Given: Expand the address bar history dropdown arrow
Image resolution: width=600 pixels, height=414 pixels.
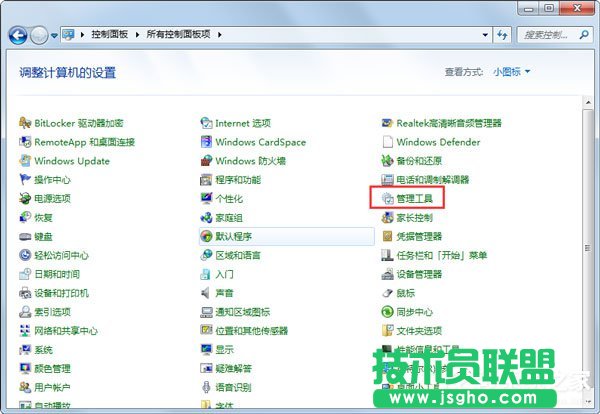Looking at the screenshot, I should tap(485, 35).
